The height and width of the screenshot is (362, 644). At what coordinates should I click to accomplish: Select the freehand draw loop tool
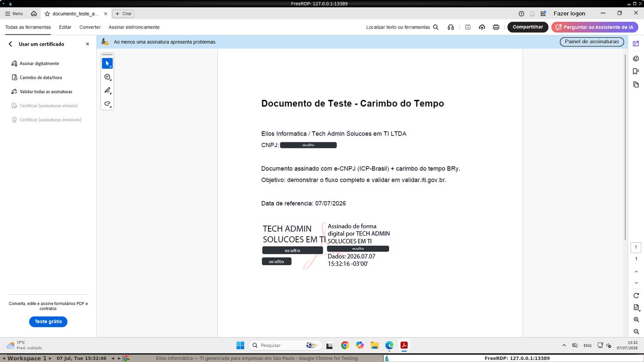click(x=107, y=104)
